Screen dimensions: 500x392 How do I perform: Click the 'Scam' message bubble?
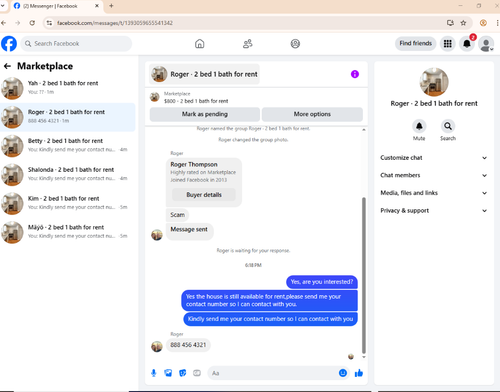click(177, 215)
